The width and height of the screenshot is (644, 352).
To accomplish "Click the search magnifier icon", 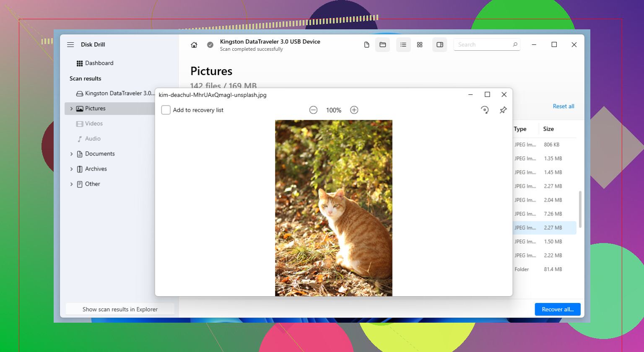I will 515,44.
